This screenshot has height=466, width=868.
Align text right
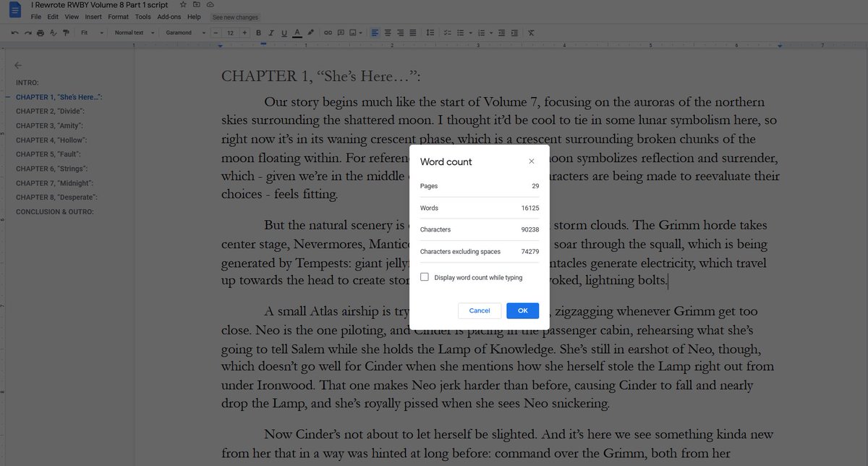pyautogui.click(x=400, y=33)
